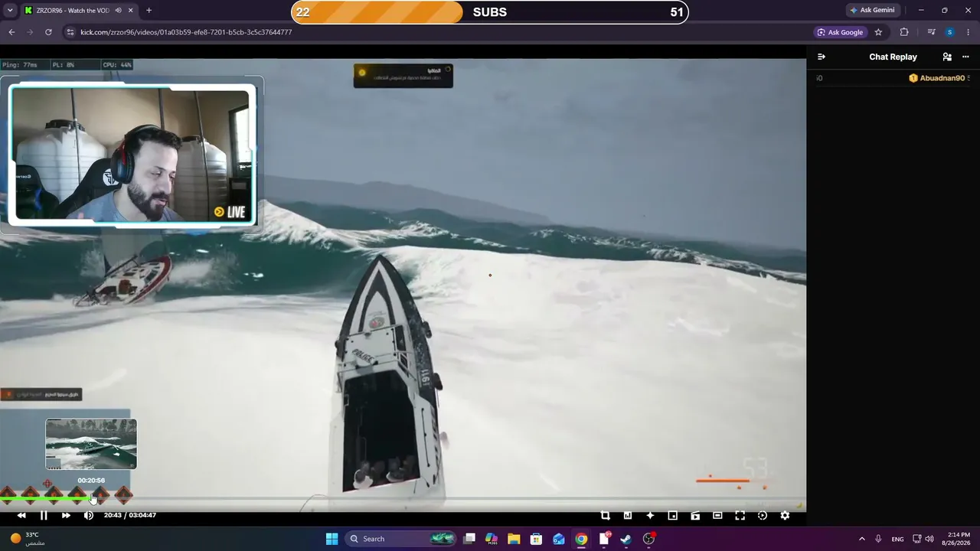Skip forward using the fast-forward button
The width and height of the screenshot is (980, 551).
(x=66, y=515)
